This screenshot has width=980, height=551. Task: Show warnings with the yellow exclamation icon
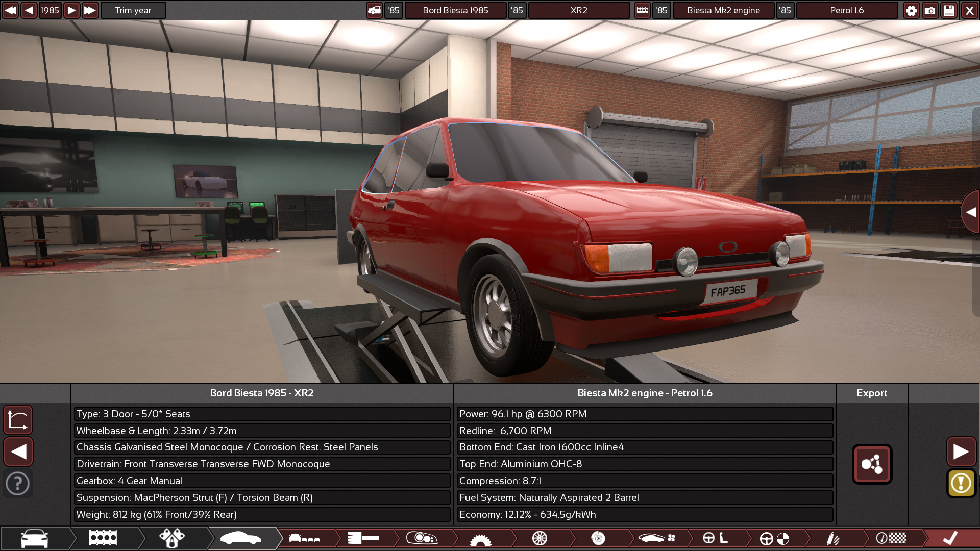(x=961, y=483)
